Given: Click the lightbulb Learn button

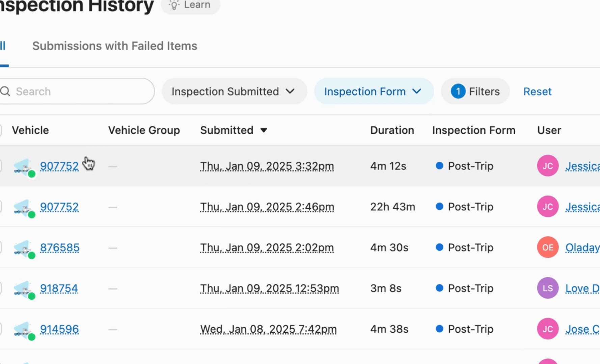Looking at the screenshot, I should tap(190, 5).
